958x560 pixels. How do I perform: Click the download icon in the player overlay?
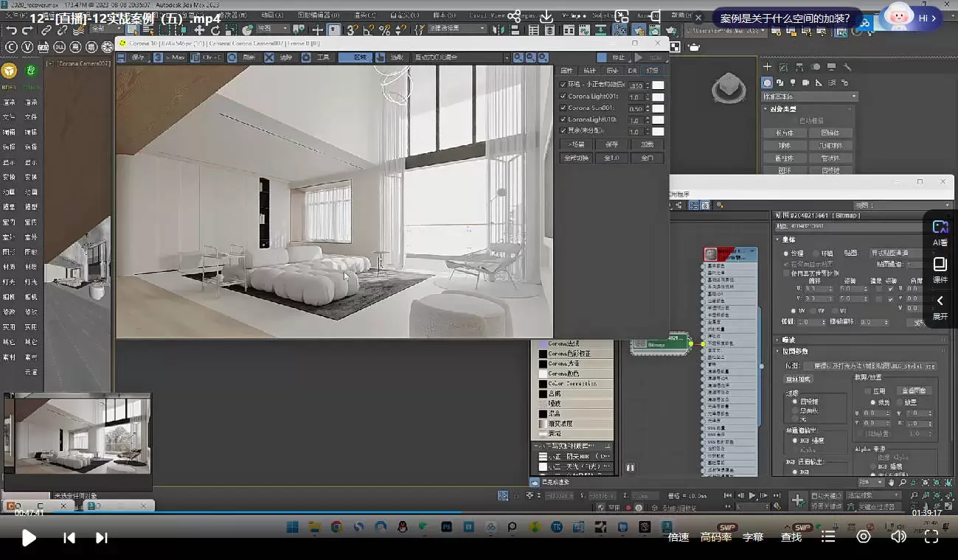point(546,16)
